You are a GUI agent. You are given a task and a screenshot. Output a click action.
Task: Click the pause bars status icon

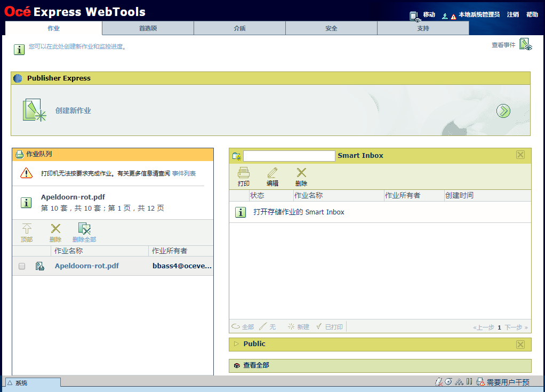click(x=469, y=381)
